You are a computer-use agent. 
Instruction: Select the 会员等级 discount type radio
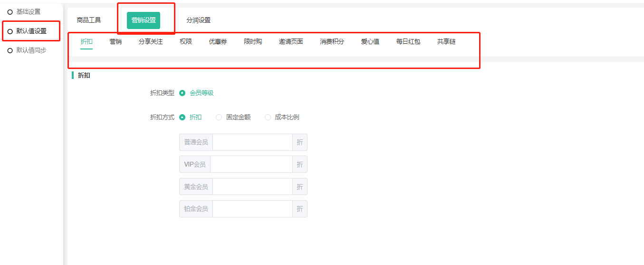tap(183, 93)
